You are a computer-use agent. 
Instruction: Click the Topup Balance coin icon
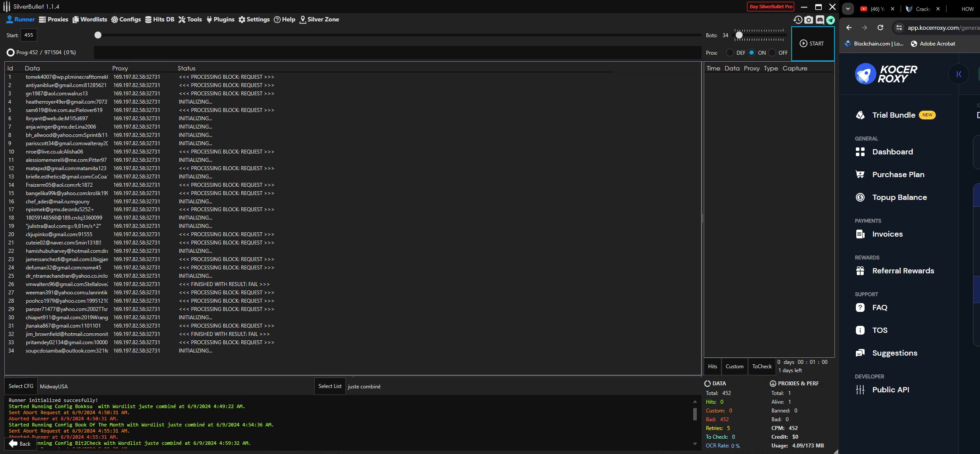coord(860,197)
